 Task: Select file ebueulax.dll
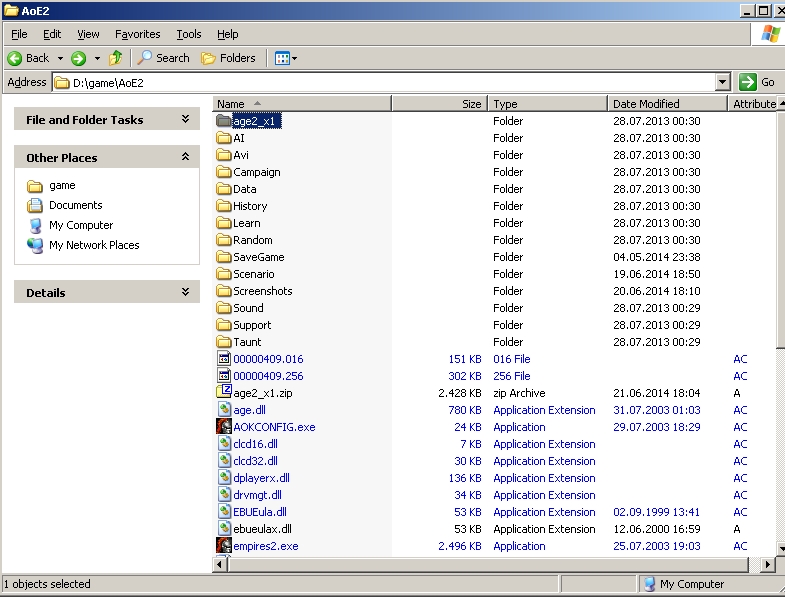pyautogui.click(x=262, y=529)
